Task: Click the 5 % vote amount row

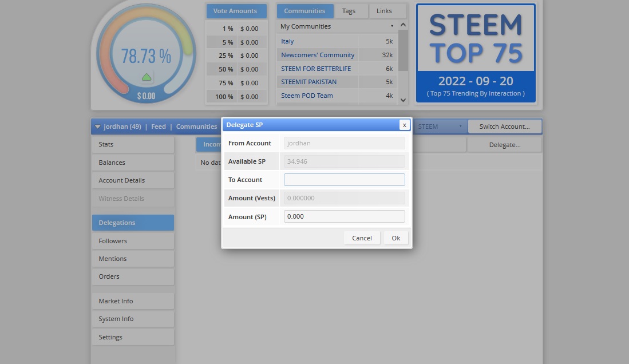Action: (236, 42)
